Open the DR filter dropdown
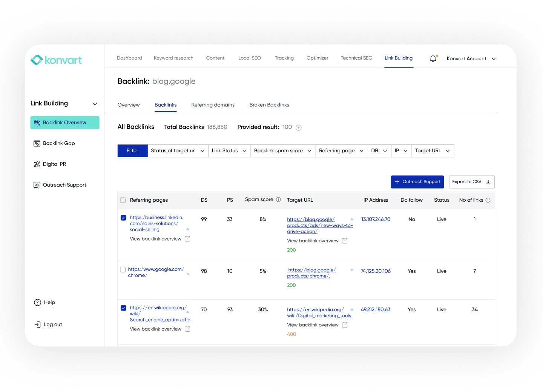The width and height of the screenshot is (543, 392). [x=379, y=150]
